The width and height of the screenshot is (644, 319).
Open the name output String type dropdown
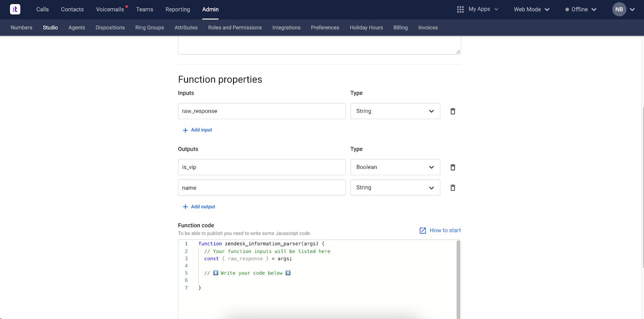click(395, 188)
